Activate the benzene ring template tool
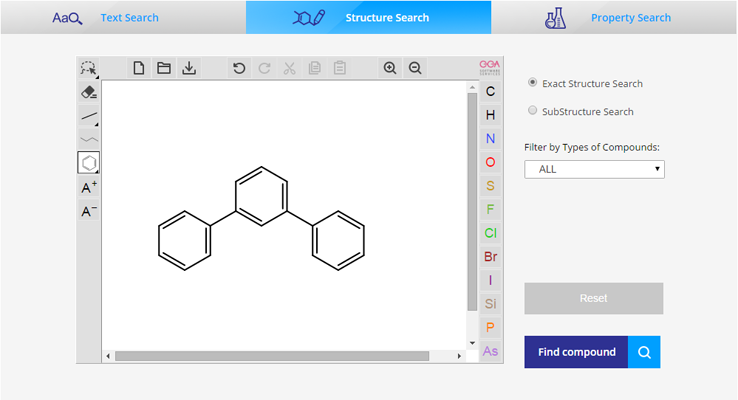 coord(88,163)
